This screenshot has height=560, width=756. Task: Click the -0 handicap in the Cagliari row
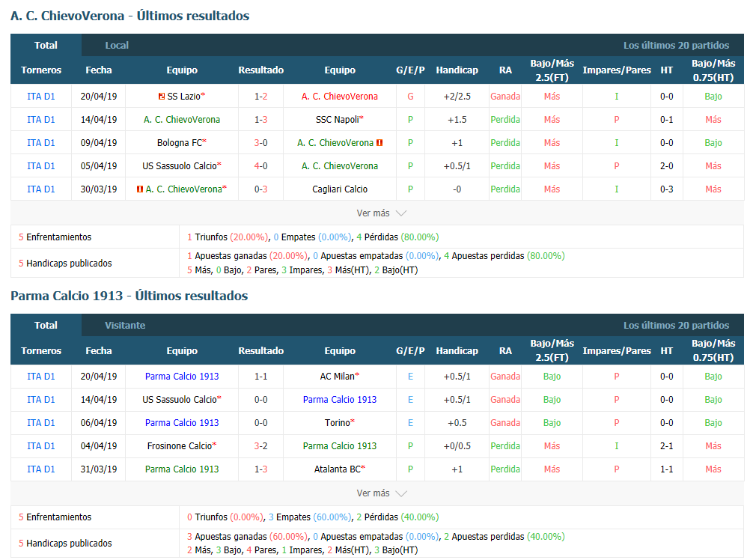click(457, 189)
